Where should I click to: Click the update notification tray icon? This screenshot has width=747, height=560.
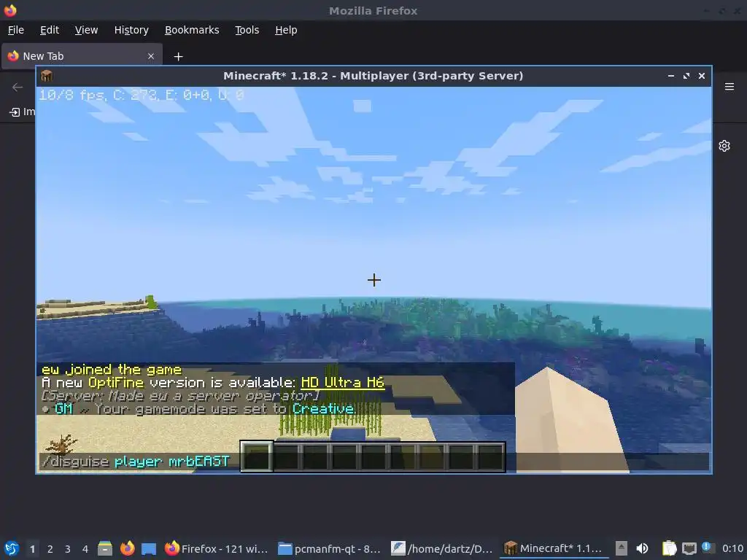coord(707,548)
